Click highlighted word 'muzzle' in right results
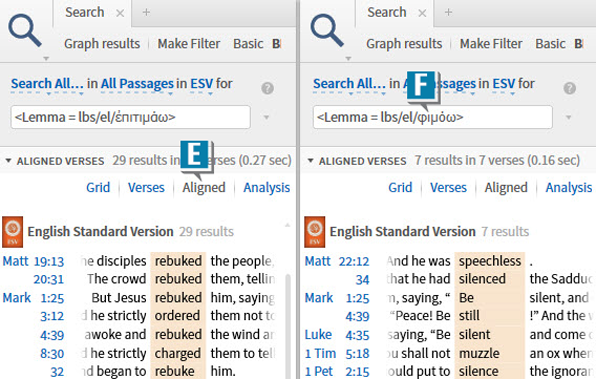 point(479,354)
